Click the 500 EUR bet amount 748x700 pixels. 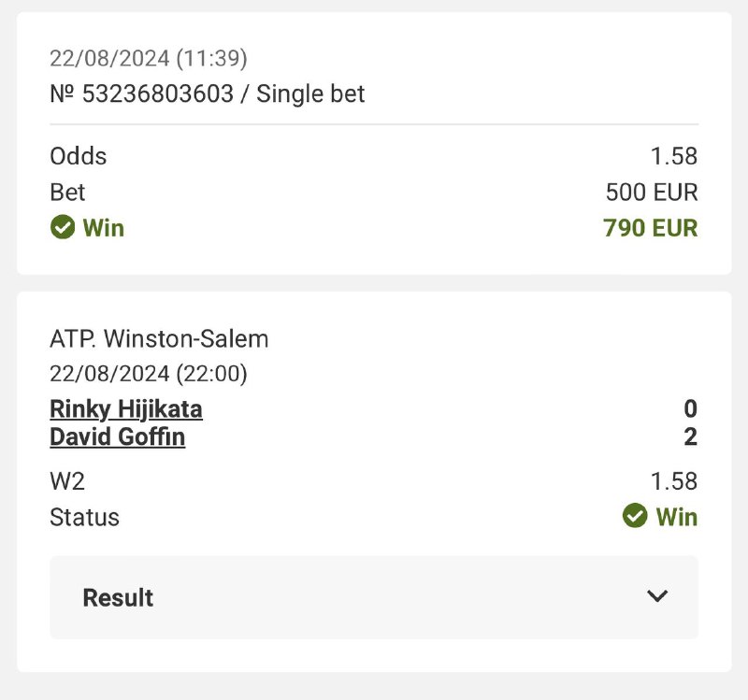tap(651, 192)
